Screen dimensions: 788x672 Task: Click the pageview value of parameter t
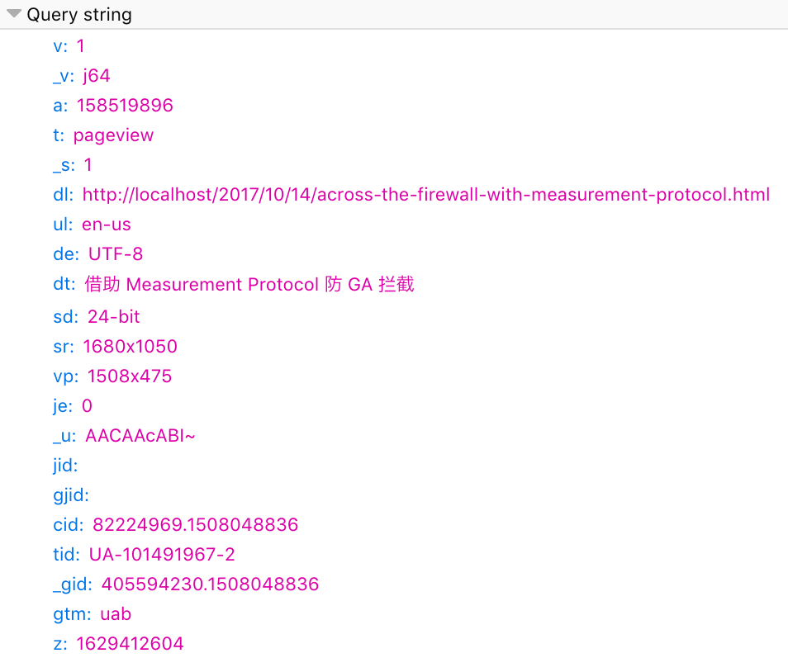pos(113,135)
